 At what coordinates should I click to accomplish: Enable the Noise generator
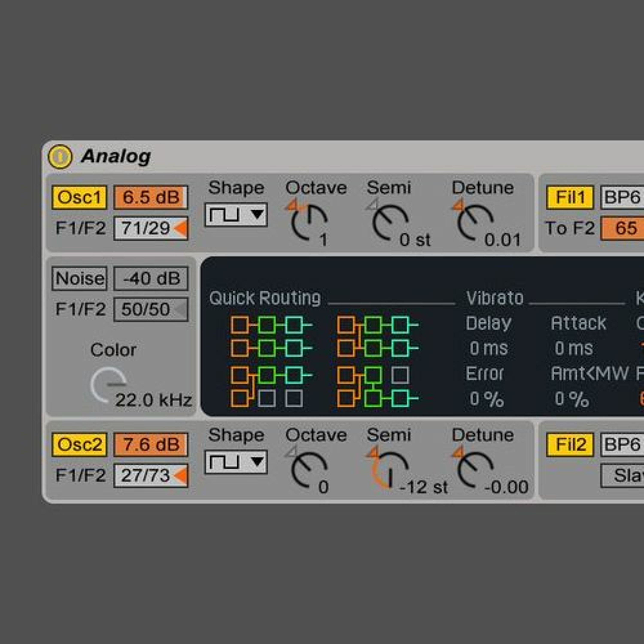(x=79, y=278)
